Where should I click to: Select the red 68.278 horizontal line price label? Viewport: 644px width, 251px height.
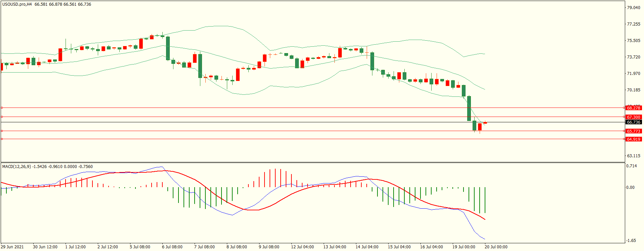click(634, 108)
